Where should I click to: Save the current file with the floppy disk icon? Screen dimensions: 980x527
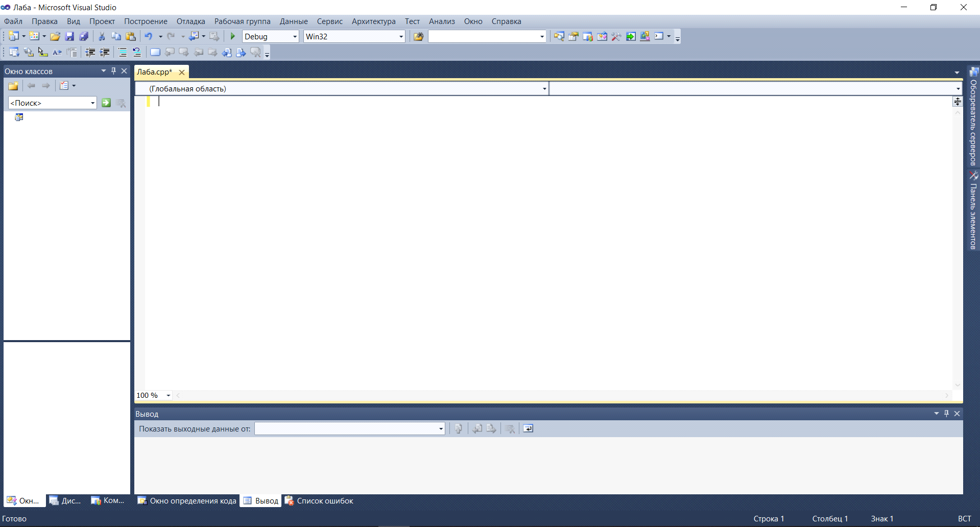point(69,36)
